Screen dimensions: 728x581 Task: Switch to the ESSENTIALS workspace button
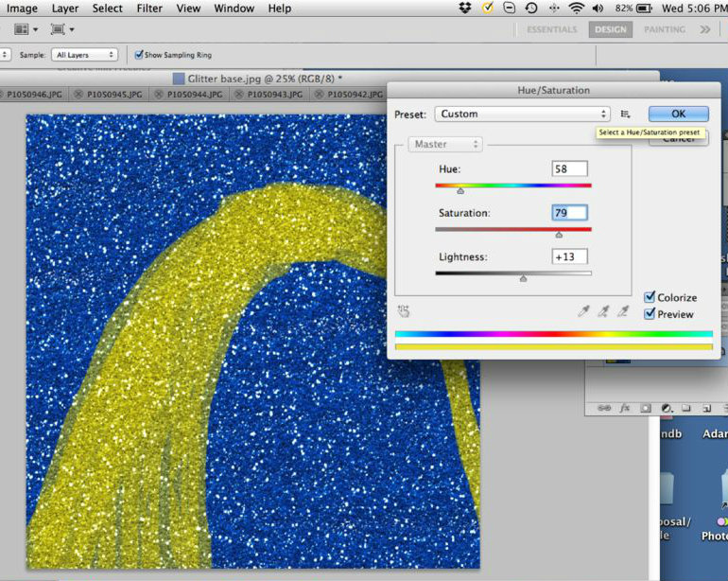(551, 29)
